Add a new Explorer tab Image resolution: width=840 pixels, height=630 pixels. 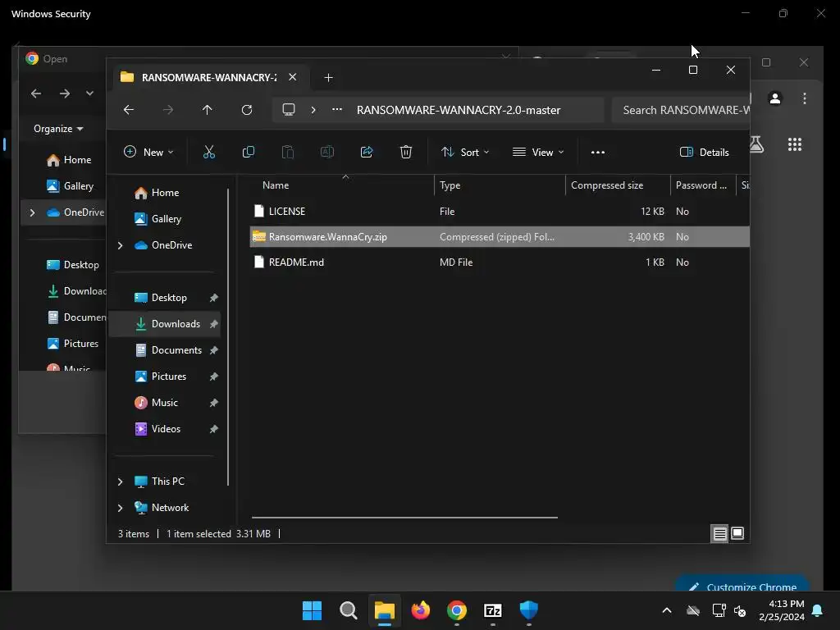pyautogui.click(x=328, y=78)
